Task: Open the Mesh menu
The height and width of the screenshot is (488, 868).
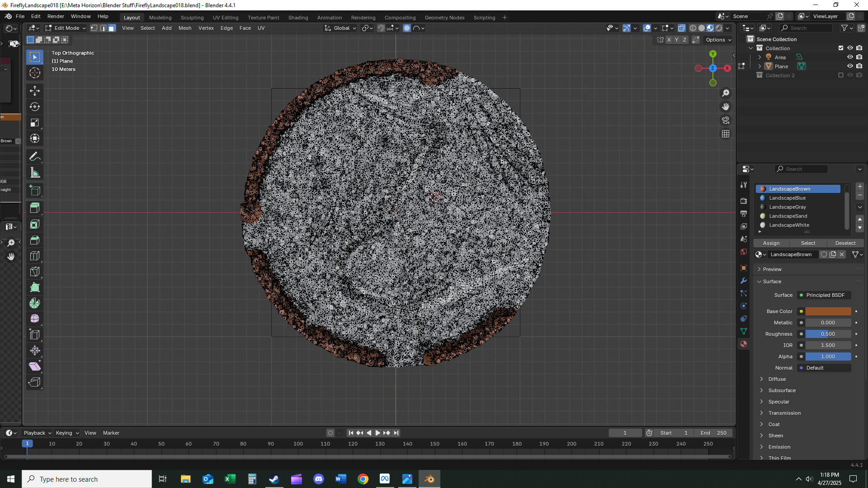Action: [185, 28]
